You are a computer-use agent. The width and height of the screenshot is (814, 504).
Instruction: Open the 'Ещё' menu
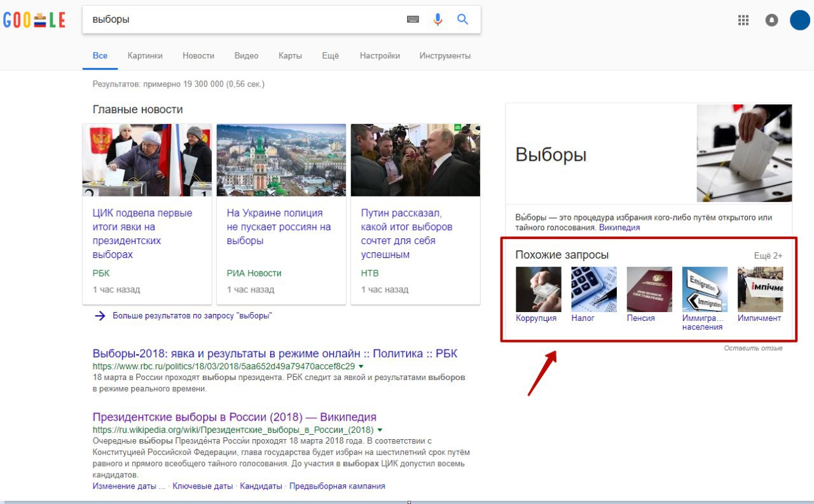331,56
